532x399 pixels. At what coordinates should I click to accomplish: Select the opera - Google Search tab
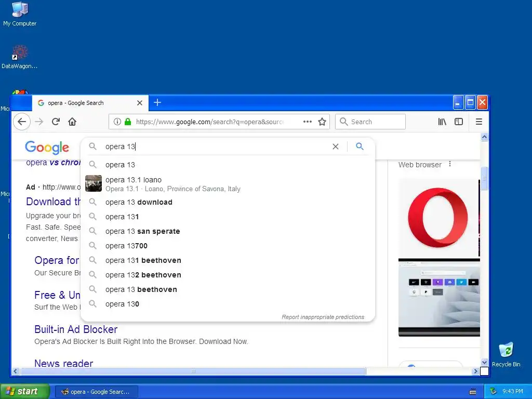click(90, 103)
